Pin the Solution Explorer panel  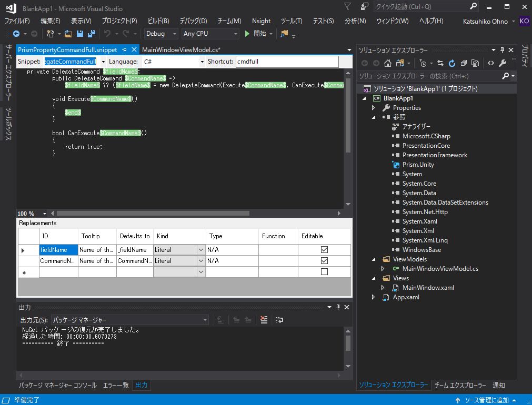[502, 50]
